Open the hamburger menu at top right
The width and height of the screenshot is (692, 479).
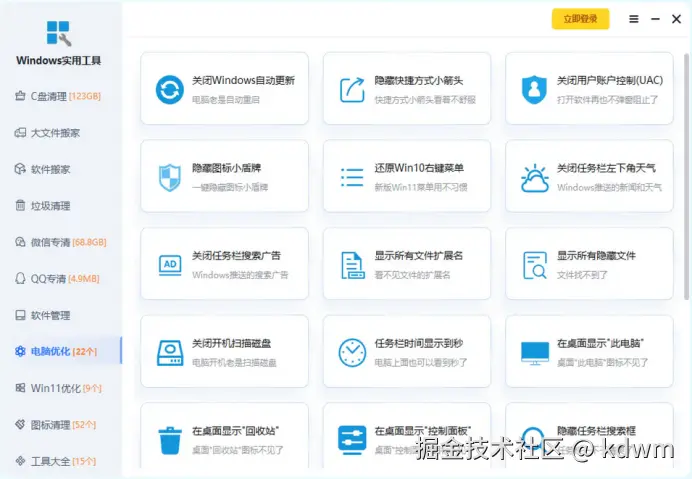tap(634, 19)
